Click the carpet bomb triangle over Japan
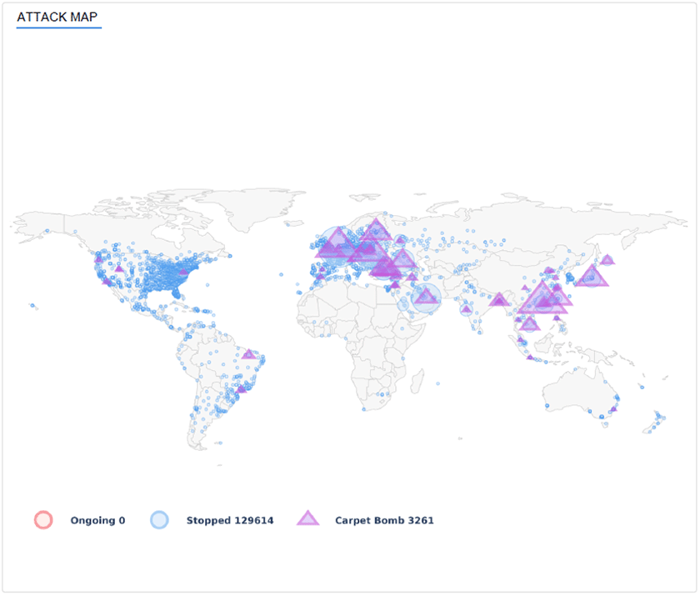 [x=592, y=277]
